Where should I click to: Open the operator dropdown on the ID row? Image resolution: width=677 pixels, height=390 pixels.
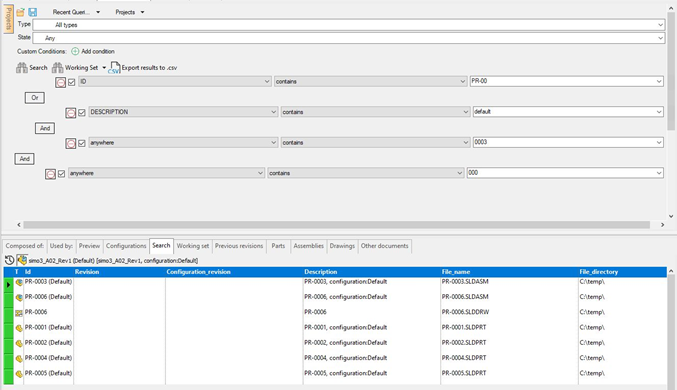click(x=462, y=81)
